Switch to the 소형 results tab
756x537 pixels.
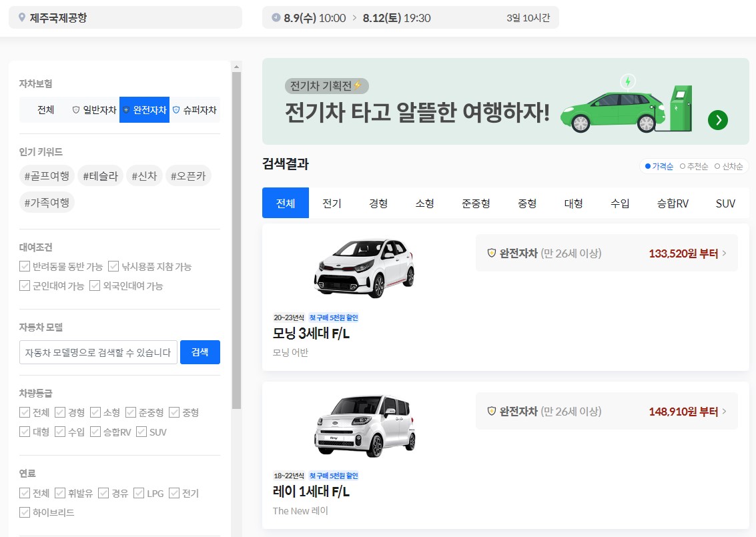click(x=425, y=203)
